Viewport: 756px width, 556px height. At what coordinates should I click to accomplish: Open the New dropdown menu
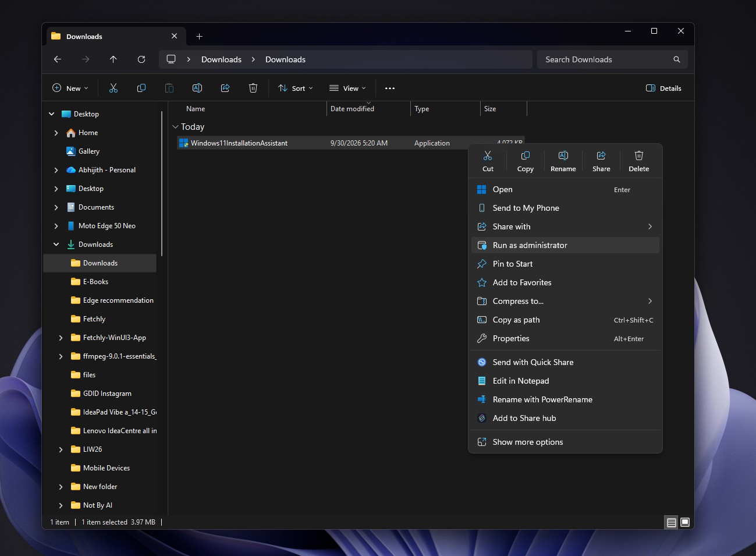click(x=70, y=88)
